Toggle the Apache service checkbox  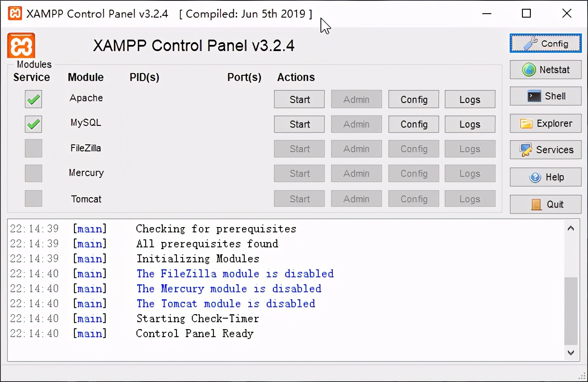(33, 99)
